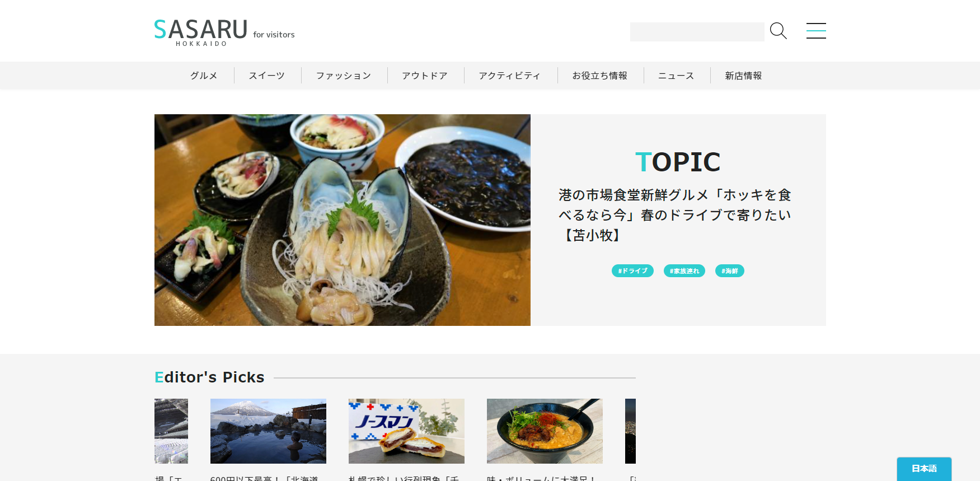The width and height of the screenshot is (980, 481).
Task: Open the 新店情報 category
Action: coord(743,76)
